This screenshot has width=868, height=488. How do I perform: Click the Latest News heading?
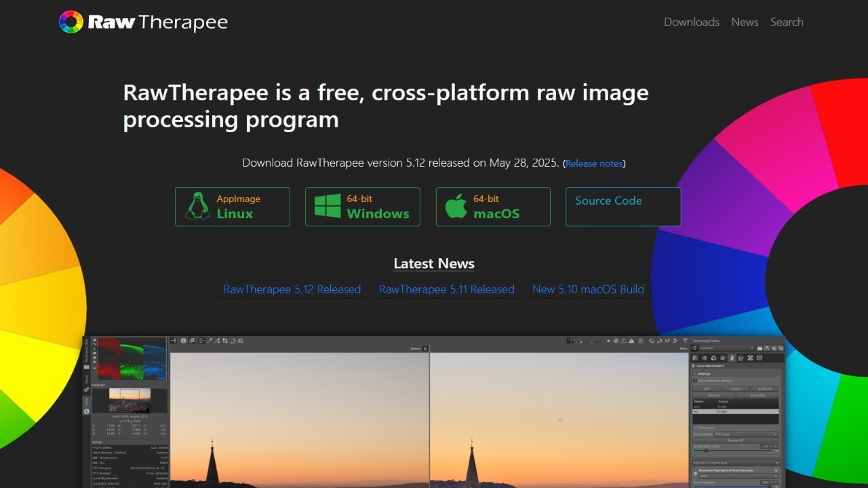click(434, 264)
